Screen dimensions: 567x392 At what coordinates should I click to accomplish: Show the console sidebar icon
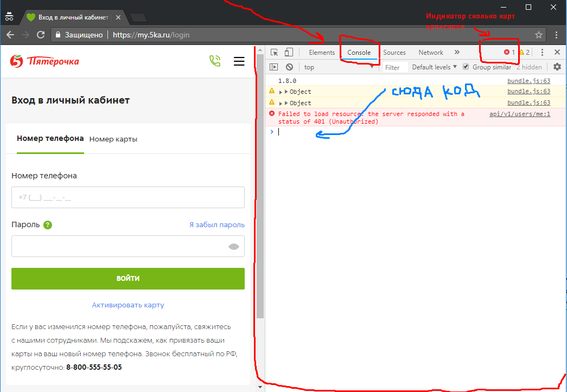coord(274,67)
